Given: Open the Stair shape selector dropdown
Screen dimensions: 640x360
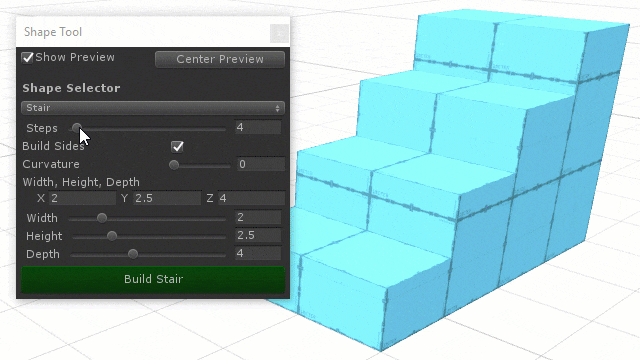Looking at the screenshot, I should 153,108.
